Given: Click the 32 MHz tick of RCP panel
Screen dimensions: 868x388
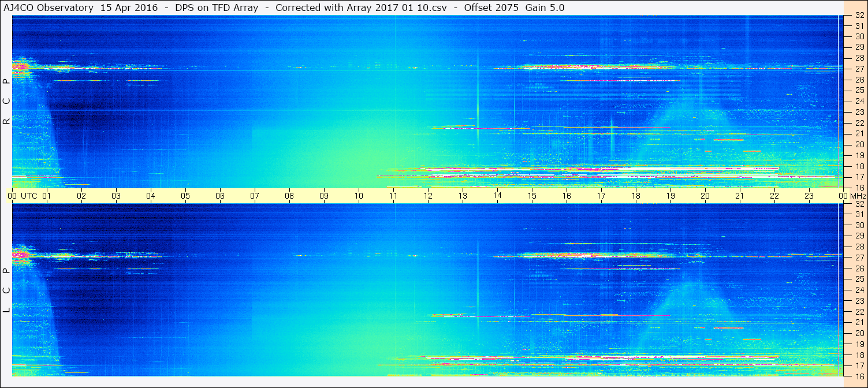Looking at the screenshot, I should [859, 15].
